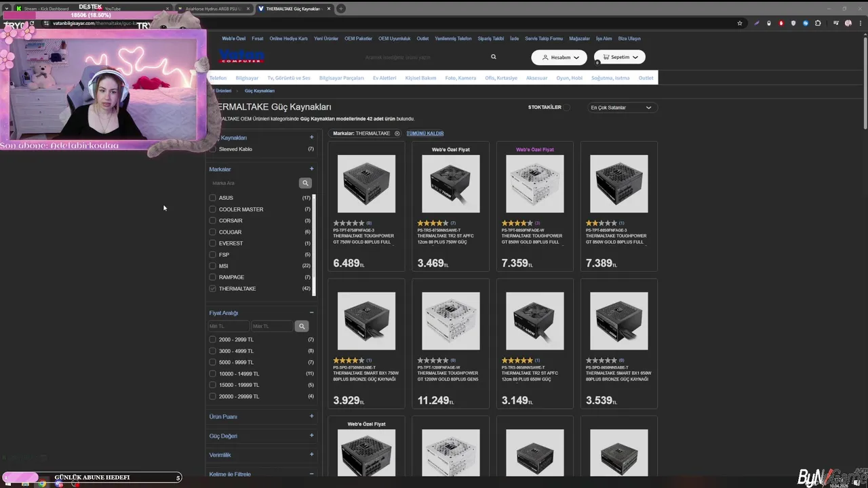The height and width of the screenshot is (488, 868).
Task: Open the Toughpower GT 1200W Gold image
Action: pos(450,321)
